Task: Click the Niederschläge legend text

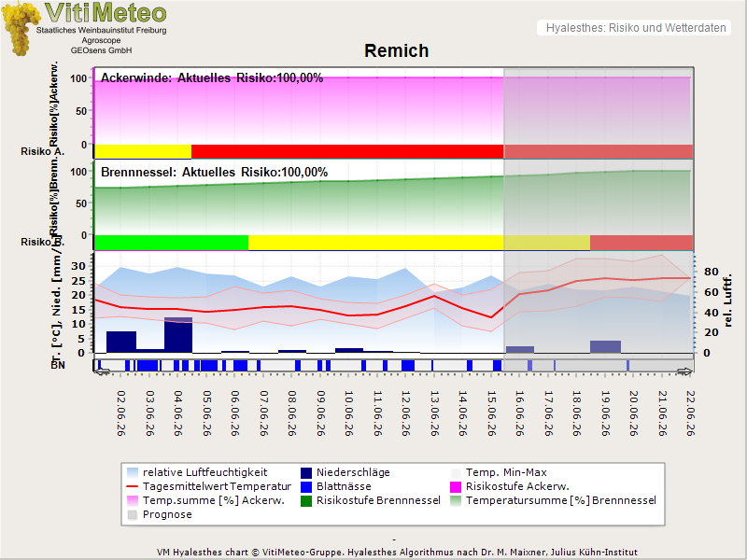Action: click(353, 472)
